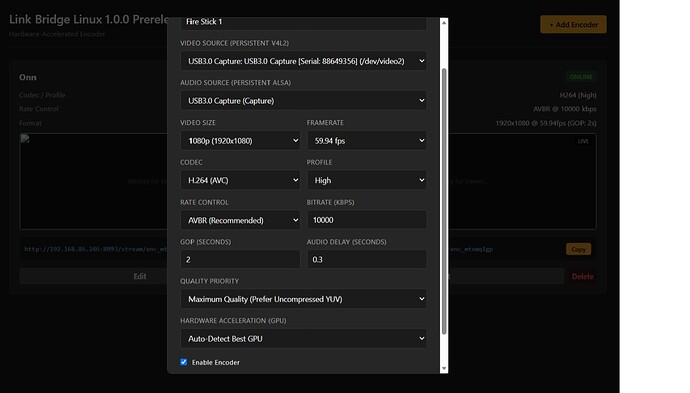This screenshot has height=393, width=690.
Task: Open the Quality Priority dropdown
Action: tap(303, 299)
